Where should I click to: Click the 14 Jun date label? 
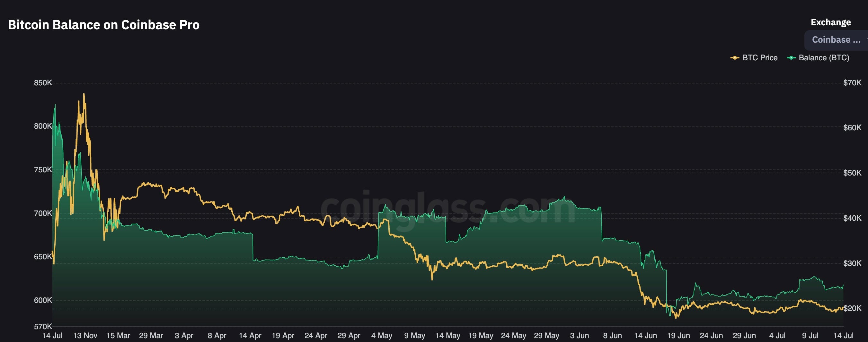pyautogui.click(x=646, y=336)
